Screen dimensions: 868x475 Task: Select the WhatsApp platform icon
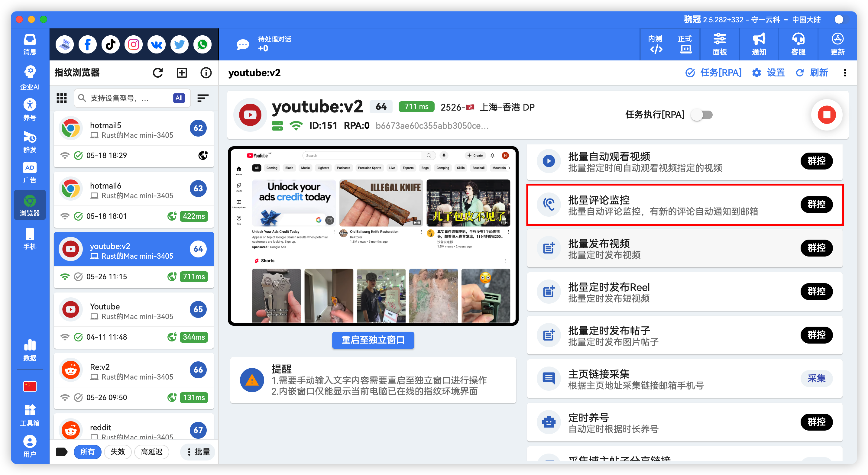click(x=202, y=44)
